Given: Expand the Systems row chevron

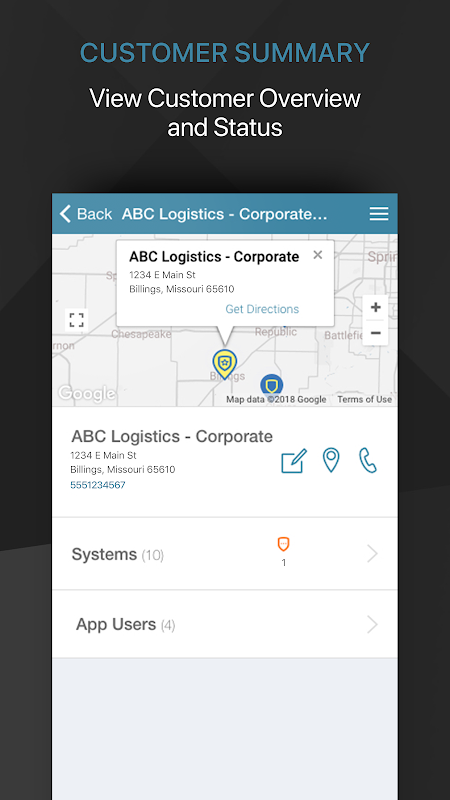Looking at the screenshot, I should point(372,554).
